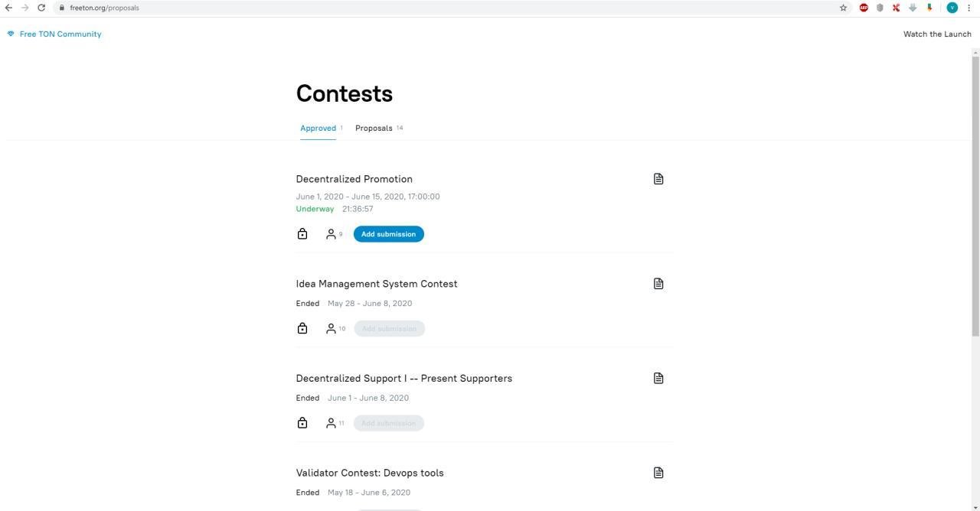Open the Idea Management System Contest document icon
980x511 pixels.
coord(658,284)
